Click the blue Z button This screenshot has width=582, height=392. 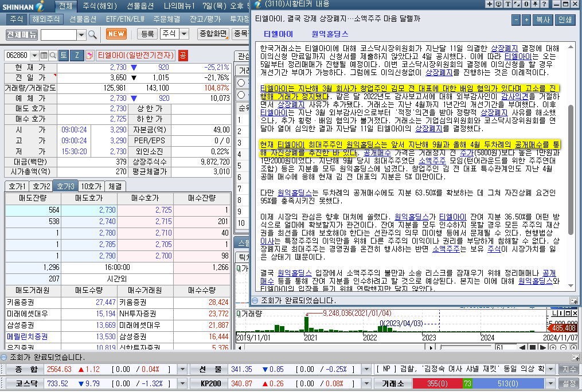coord(77,55)
